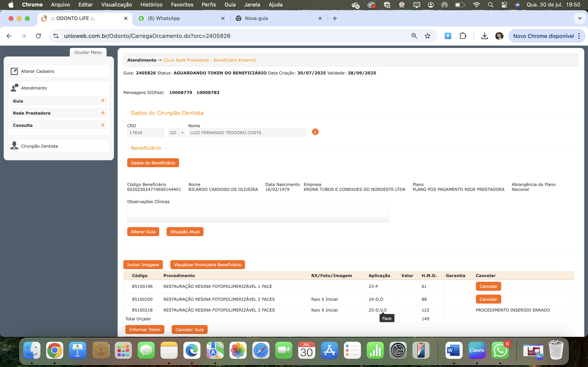Open the Chrome extensions puzzle icon
The image size is (588, 367).
pos(463,36)
